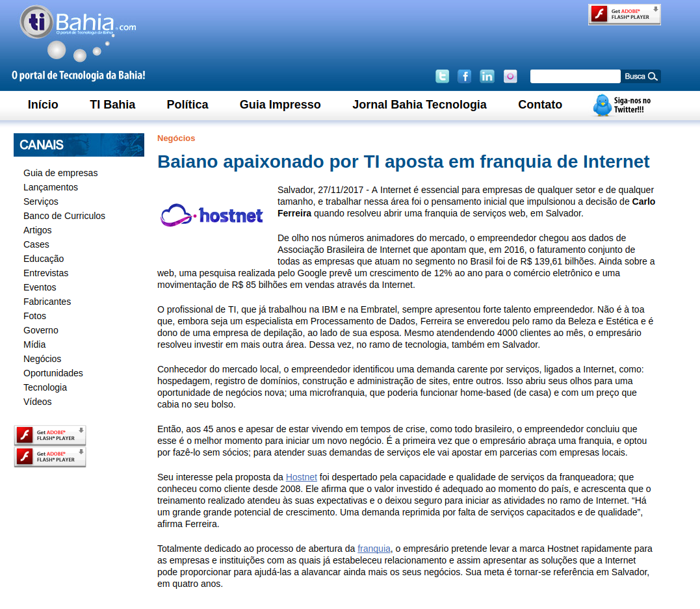The width and height of the screenshot is (700, 609).
Task: Open the Oportunidades channel
Action: 53,373
